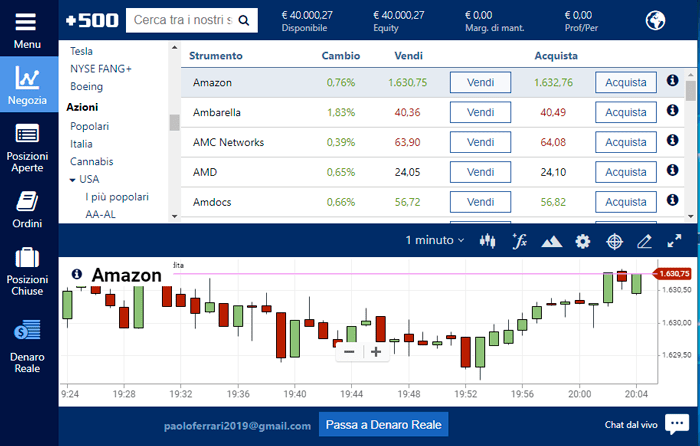The height and width of the screenshot is (446, 700).
Task: Open the 1 minuto timeframe dropdown
Action: tap(434, 240)
